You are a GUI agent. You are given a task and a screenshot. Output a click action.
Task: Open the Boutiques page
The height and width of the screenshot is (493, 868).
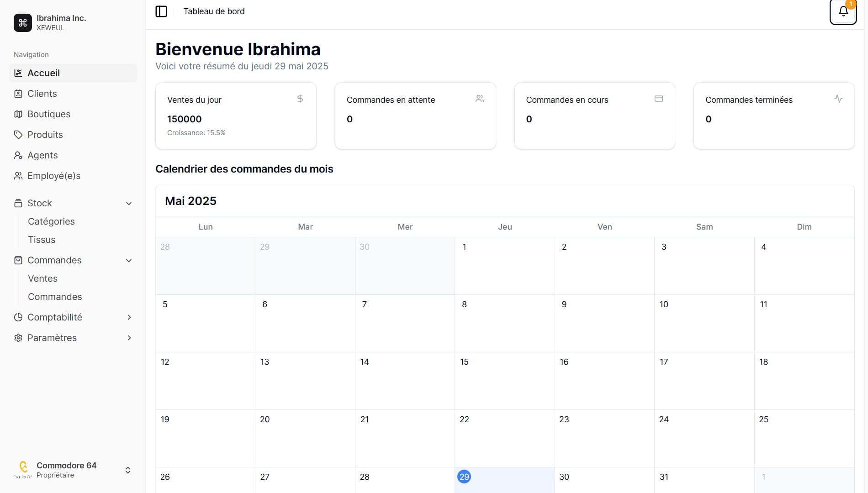pyautogui.click(x=73, y=114)
